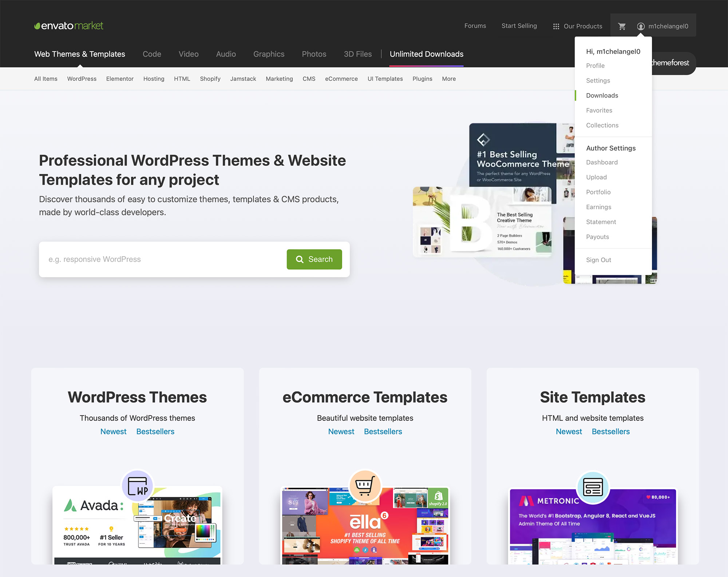Expand the More navigation dropdown
The image size is (728, 577).
448,79
